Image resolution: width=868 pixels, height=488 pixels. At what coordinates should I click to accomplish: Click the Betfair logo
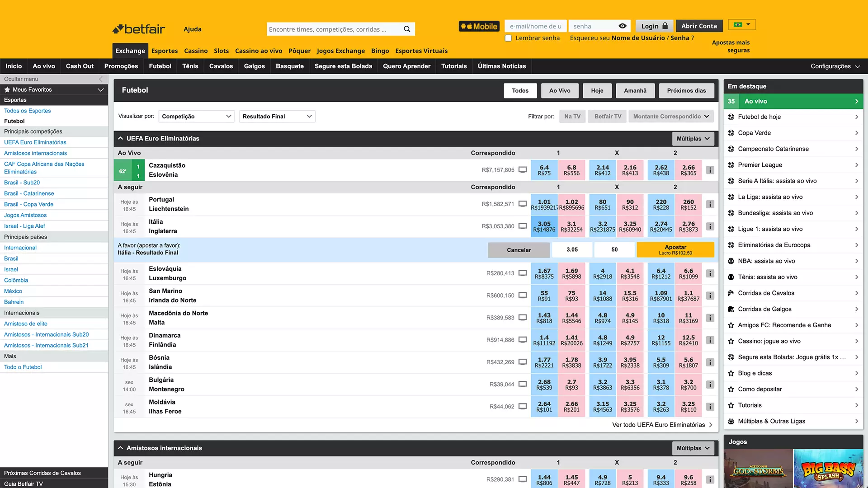point(139,29)
